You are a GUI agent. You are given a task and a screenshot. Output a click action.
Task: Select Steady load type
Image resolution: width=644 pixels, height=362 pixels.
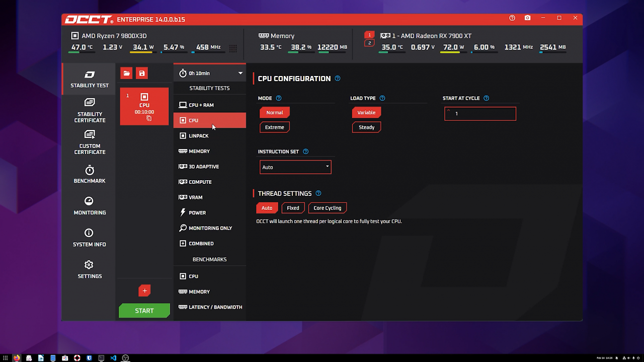(x=366, y=127)
